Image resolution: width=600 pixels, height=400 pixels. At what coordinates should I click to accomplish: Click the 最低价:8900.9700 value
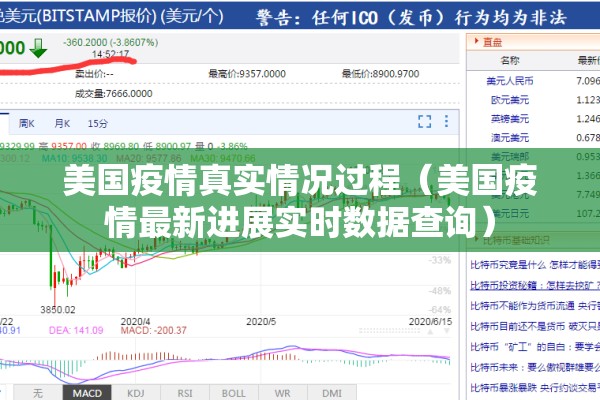pyautogui.click(x=380, y=73)
